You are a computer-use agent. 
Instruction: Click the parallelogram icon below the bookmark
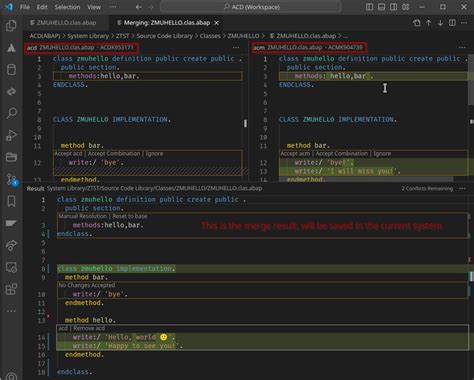click(x=11, y=223)
